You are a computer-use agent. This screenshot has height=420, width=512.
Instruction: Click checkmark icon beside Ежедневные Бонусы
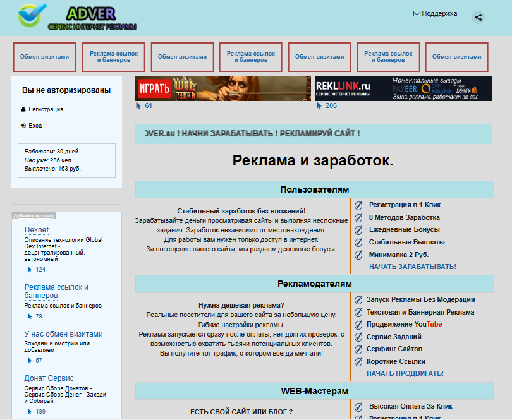358,230
